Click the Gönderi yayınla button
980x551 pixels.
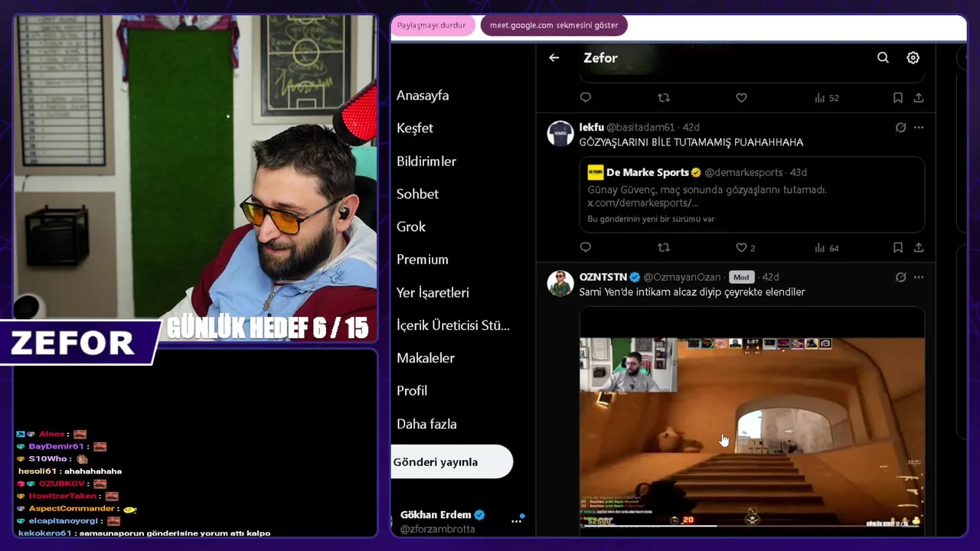452,461
